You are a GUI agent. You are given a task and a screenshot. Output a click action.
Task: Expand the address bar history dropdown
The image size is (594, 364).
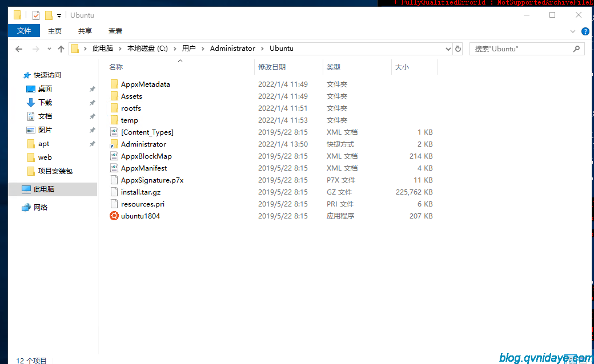[448, 49]
